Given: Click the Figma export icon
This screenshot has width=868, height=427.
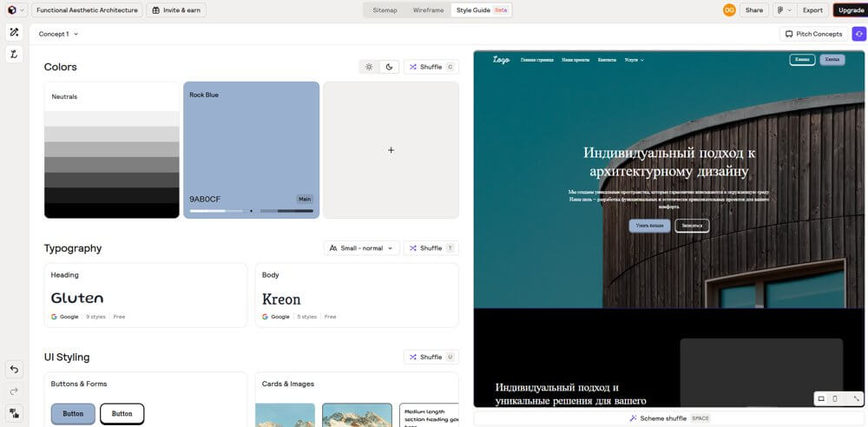Looking at the screenshot, I should pos(780,10).
